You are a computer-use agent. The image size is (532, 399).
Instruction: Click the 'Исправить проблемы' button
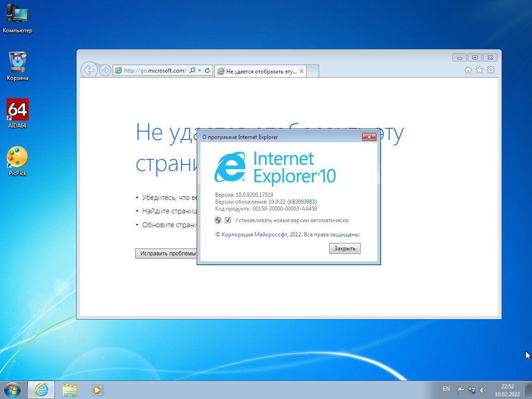tap(166, 254)
